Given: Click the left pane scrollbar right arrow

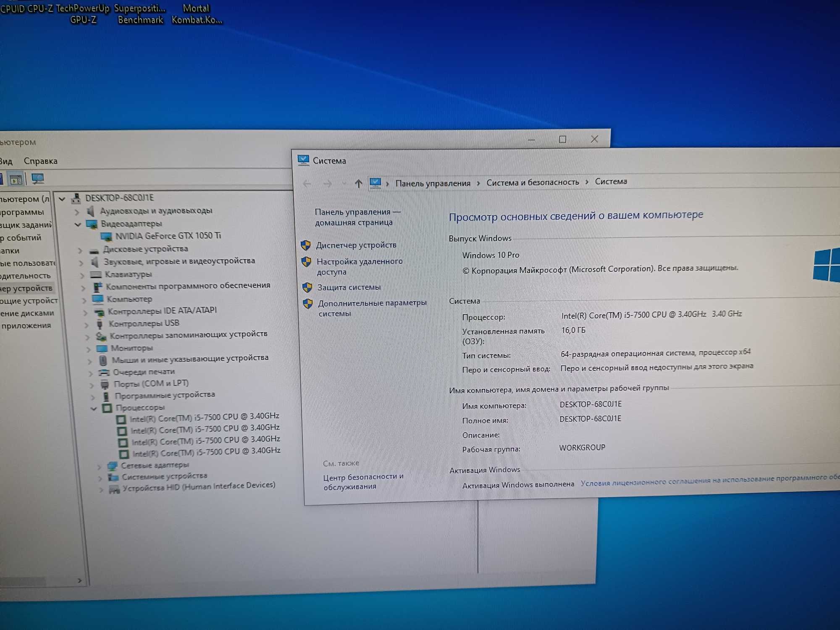Looking at the screenshot, I should point(80,581).
